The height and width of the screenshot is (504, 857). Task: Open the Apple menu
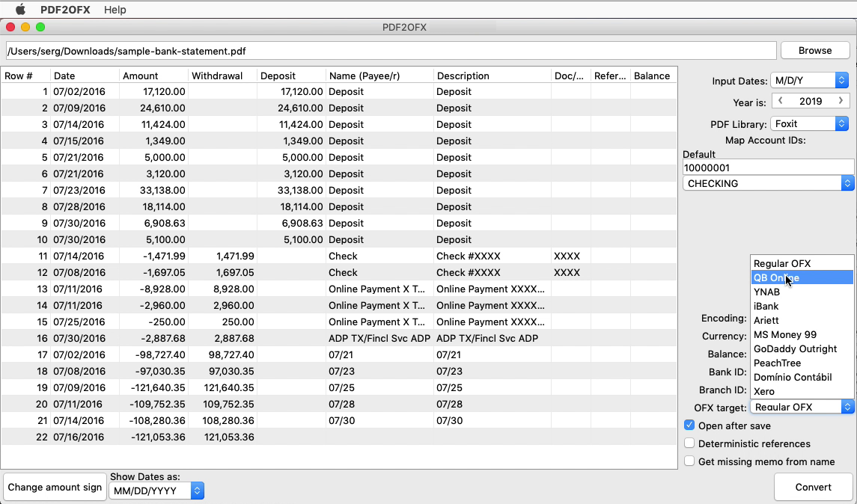20,9
